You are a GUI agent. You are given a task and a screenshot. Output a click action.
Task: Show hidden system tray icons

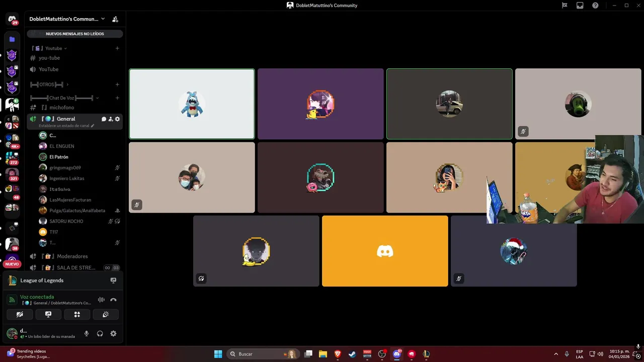[x=556, y=354]
